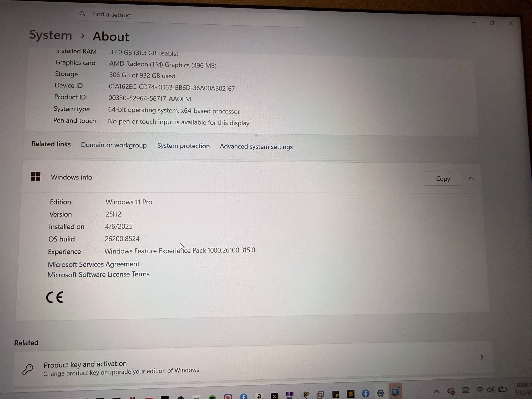Open the taskbar clock and date
This screenshot has height=399, width=532.
523,388
